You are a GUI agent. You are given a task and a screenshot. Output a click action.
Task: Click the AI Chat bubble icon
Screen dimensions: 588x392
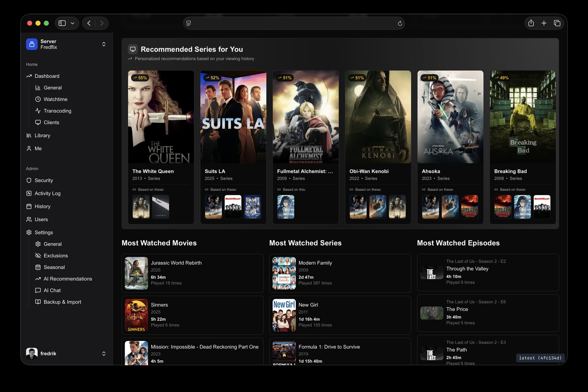point(38,290)
